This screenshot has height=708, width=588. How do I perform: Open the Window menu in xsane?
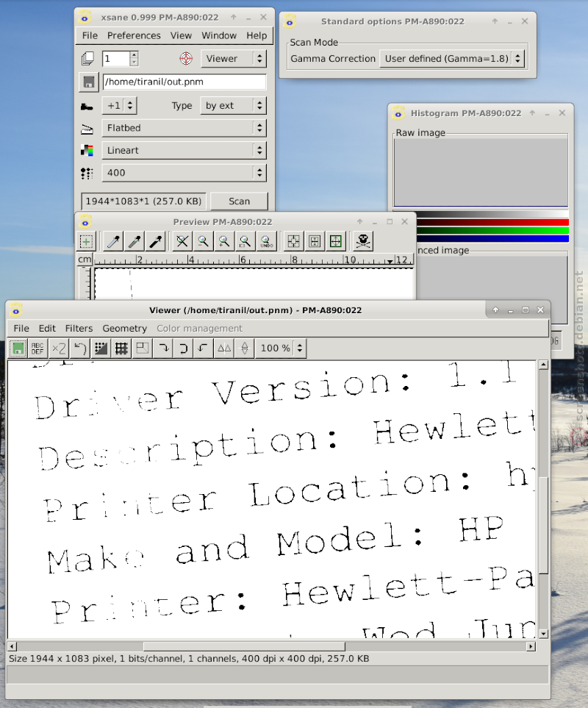(219, 35)
